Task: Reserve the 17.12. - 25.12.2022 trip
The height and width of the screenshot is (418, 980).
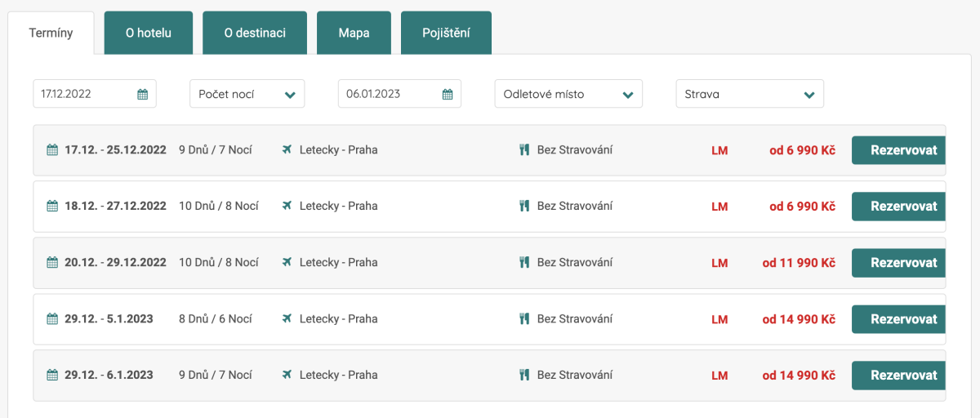Action: [x=898, y=150]
